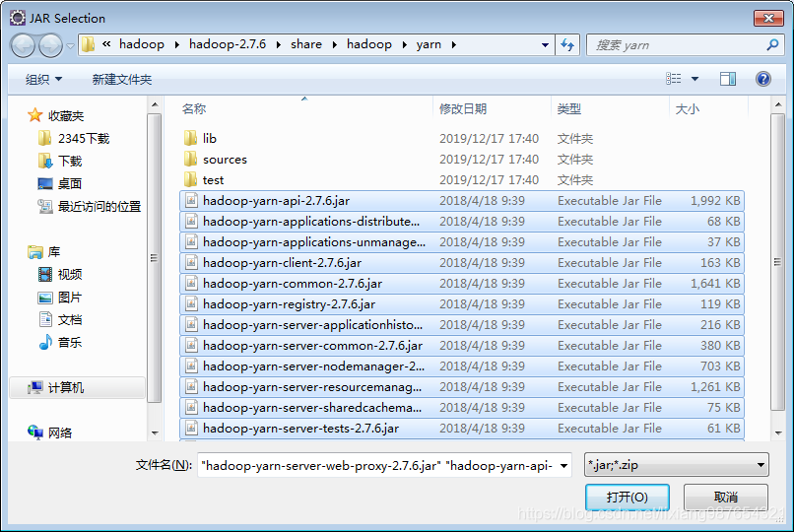Click 新建文件夹 to create a folder
The image size is (794, 532).
(122, 79)
